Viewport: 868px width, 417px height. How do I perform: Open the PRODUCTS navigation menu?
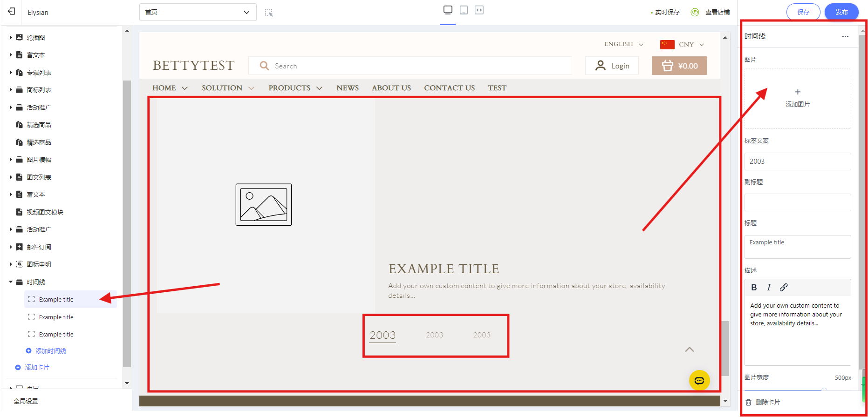click(x=295, y=88)
